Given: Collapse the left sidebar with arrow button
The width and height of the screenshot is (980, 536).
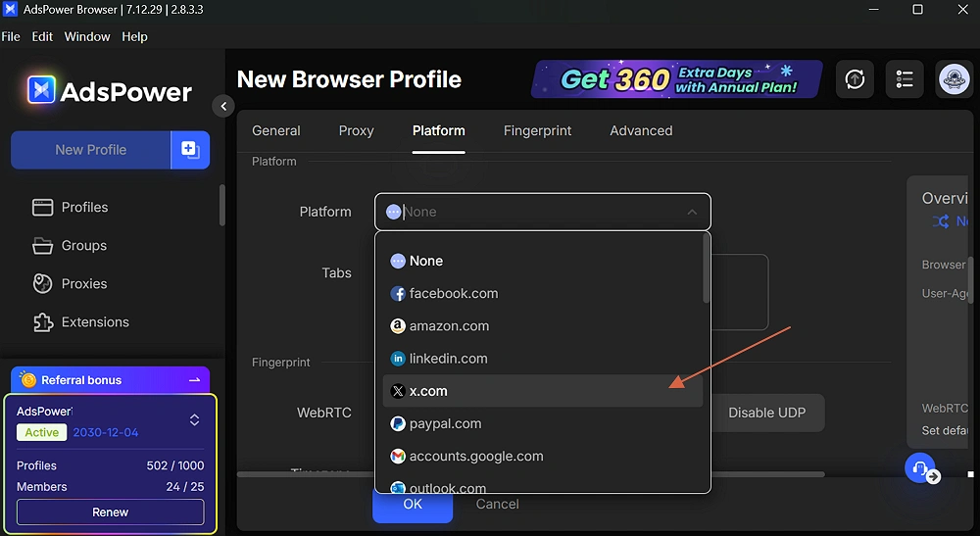Looking at the screenshot, I should pyautogui.click(x=223, y=106).
